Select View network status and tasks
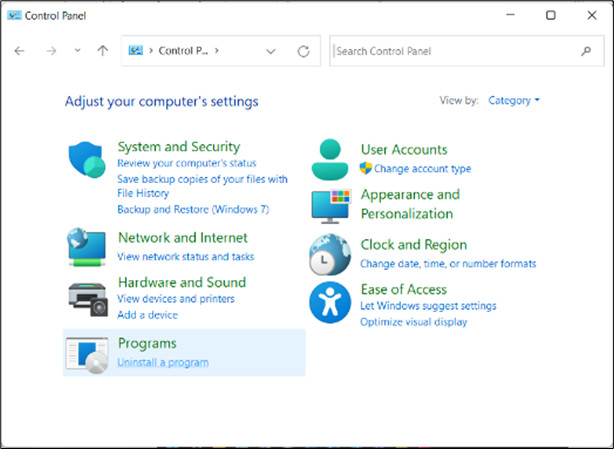 click(185, 257)
